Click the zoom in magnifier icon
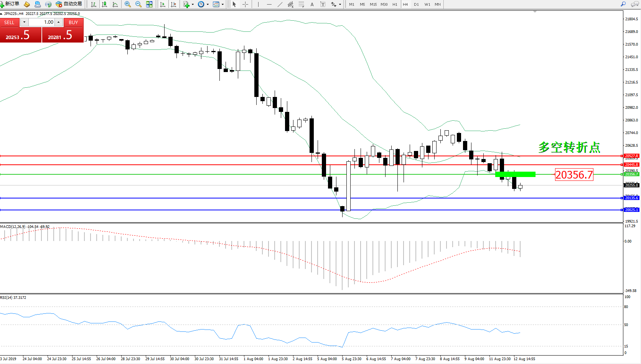Screen dimensions: 641x364 coord(128,4)
